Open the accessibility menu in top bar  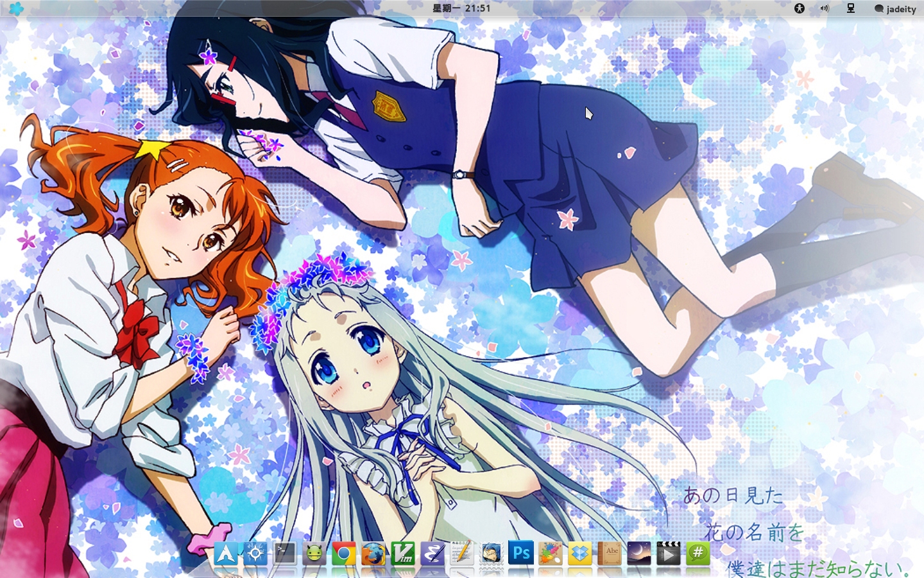pyautogui.click(x=799, y=8)
